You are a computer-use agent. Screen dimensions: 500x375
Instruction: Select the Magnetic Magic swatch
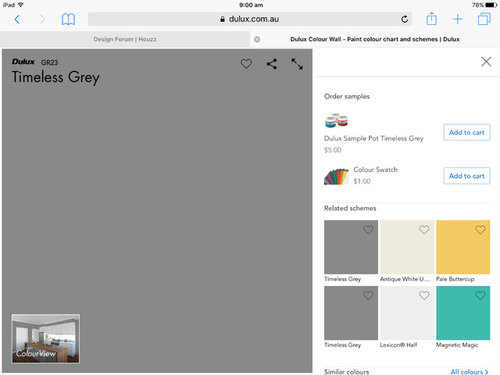pyautogui.click(x=463, y=313)
